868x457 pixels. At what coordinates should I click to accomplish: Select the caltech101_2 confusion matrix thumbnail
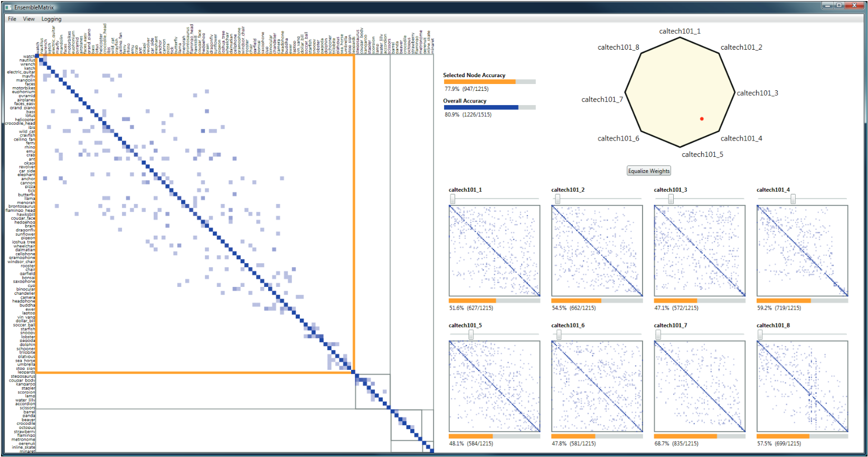(597, 251)
